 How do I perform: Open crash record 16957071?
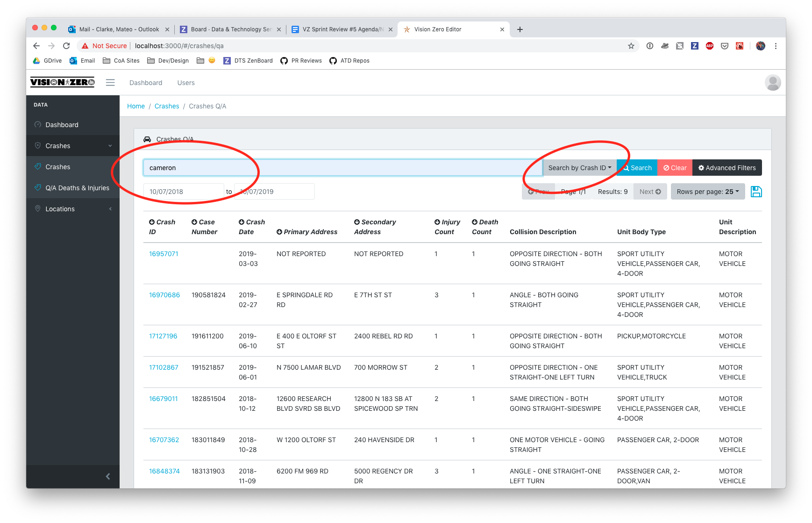tap(164, 254)
